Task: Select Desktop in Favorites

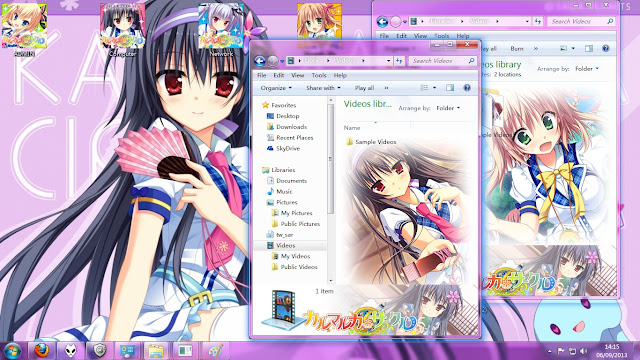Action: 283,116
